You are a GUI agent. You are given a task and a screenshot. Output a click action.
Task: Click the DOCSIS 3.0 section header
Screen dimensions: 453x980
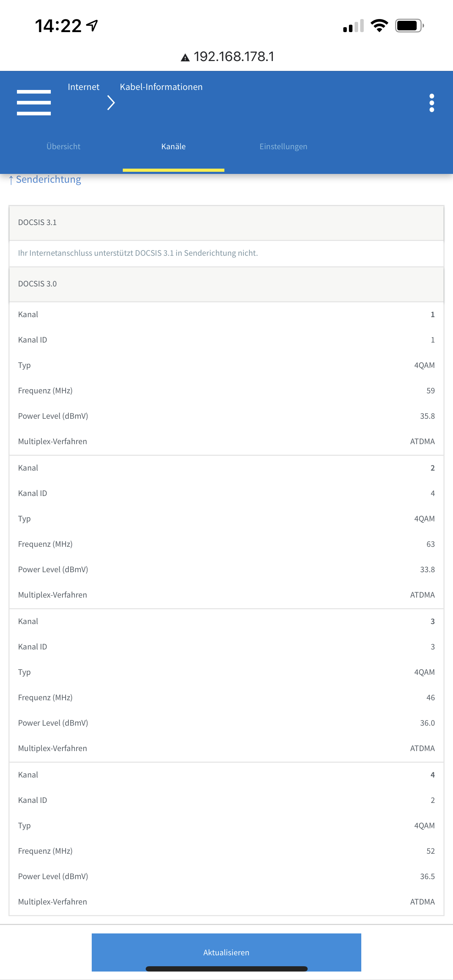[226, 284]
